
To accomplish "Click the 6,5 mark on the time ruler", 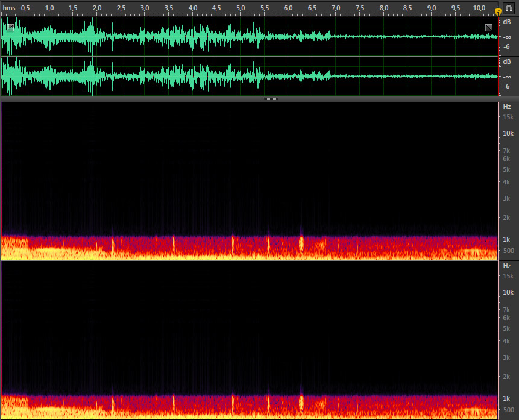I will pos(312,8).
